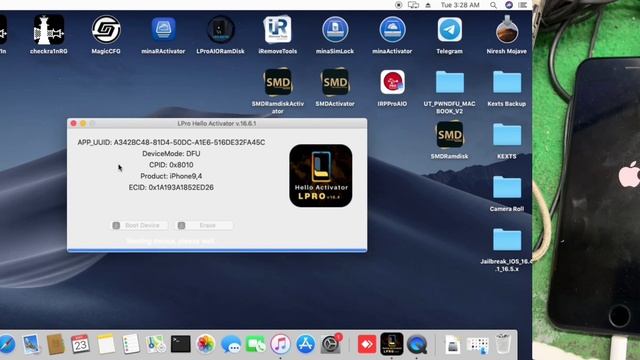Close the LPro Hello Activator window

pos(73,123)
